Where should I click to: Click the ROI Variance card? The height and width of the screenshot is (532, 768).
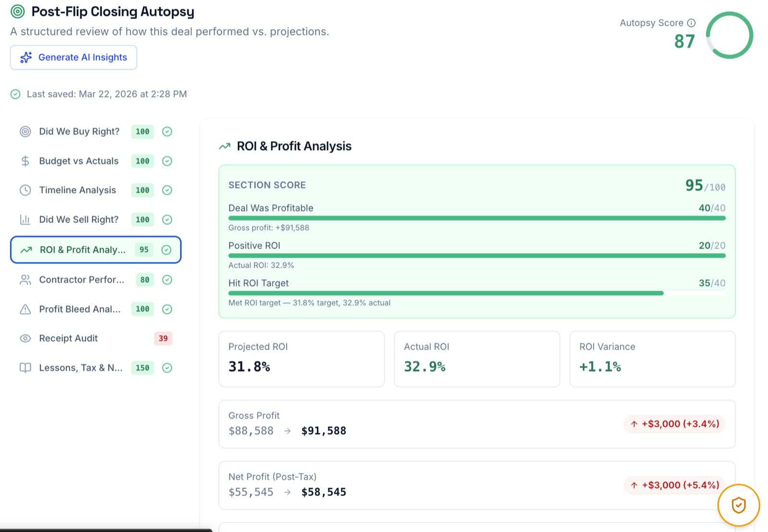click(x=652, y=359)
